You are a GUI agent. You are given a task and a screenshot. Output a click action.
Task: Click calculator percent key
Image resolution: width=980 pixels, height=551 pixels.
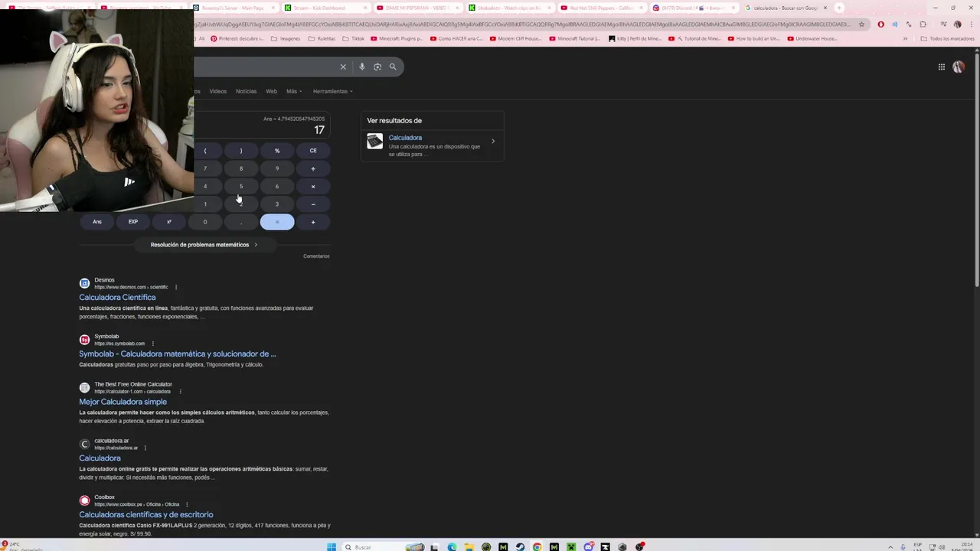tap(277, 151)
